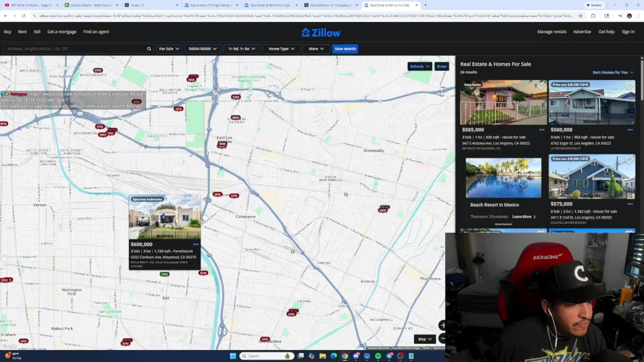Open Sort: Homes for You dropdown

613,72
